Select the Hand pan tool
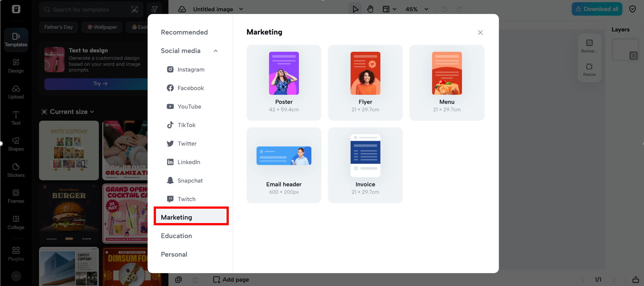This screenshot has height=286, width=644. tap(370, 9)
